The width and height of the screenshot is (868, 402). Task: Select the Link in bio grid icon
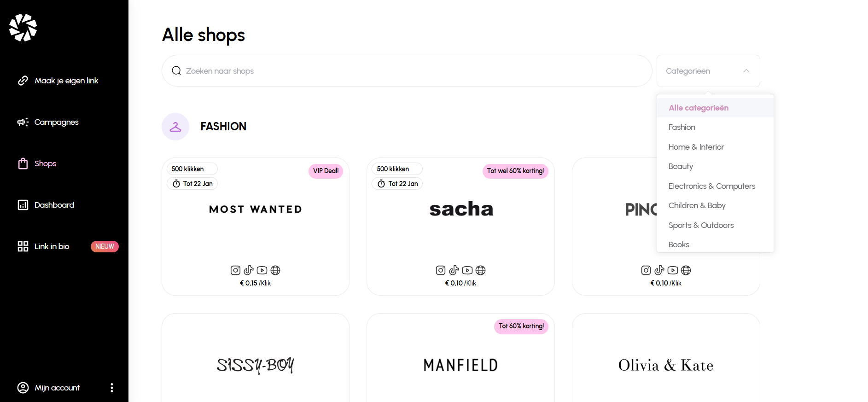(x=23, y=246)
